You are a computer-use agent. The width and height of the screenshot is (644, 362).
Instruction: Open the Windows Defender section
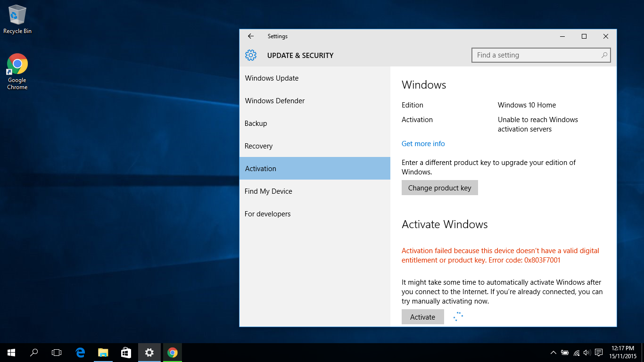[275, 101]
